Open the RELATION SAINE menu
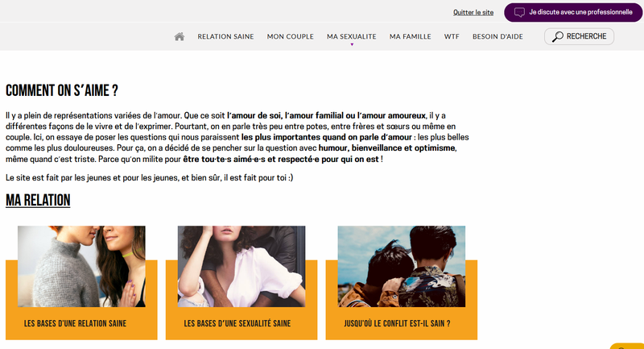The image size is (644, 349). click(x=225, y=36)
